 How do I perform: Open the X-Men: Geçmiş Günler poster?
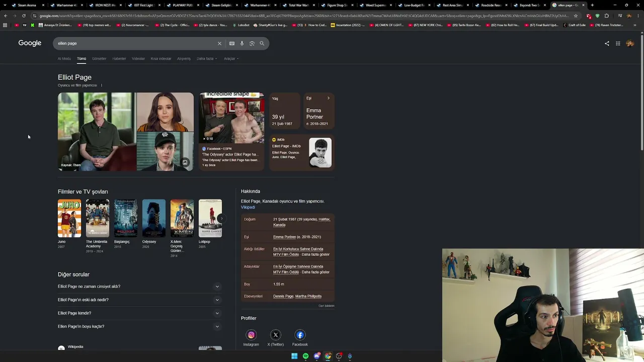click(182, 218)
